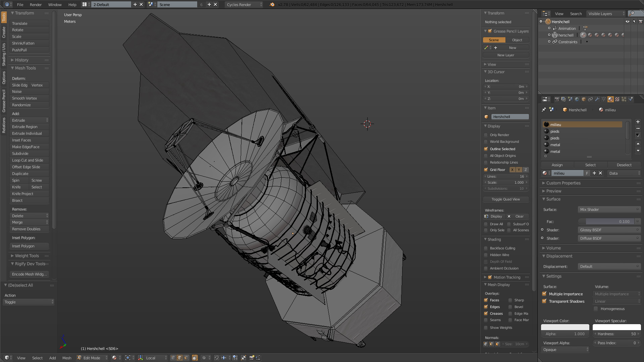Adjust the Mix Shader Fac slider
This screenshot has width=644, height=362.
click(x=606, y=222)
